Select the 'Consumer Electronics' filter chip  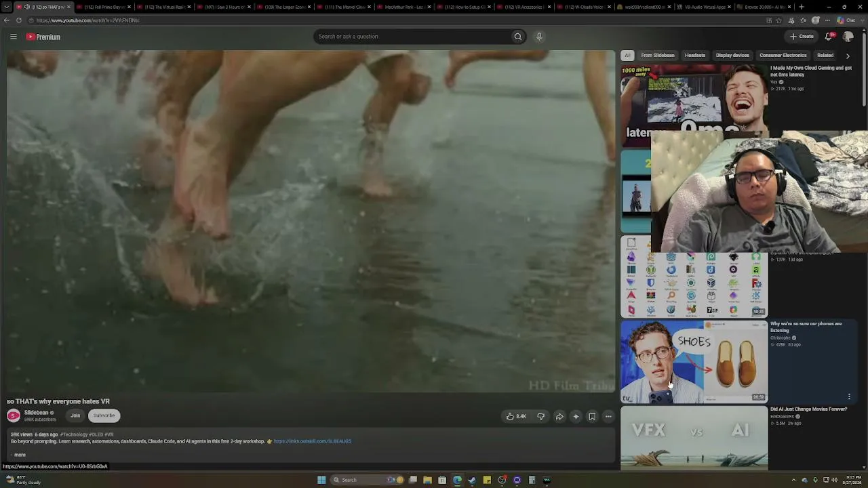tap(783, 56)
